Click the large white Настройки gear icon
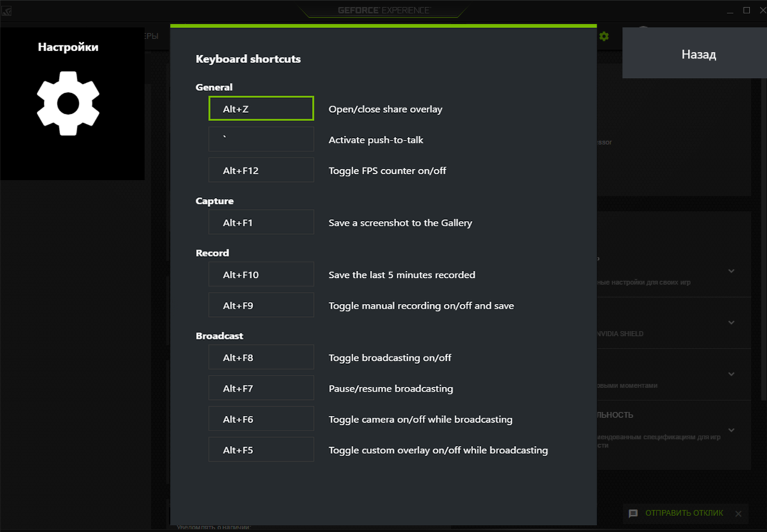 coord(68,103)
